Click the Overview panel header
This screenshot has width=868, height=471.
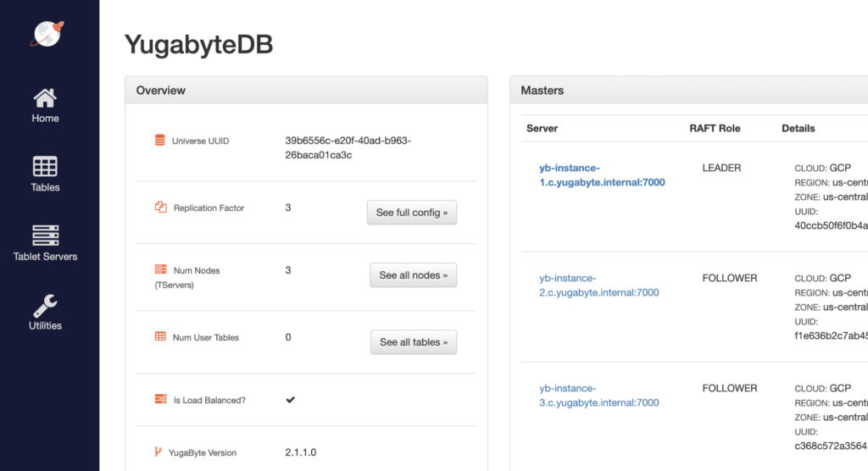pyautogui.click(x=306, y=90)
